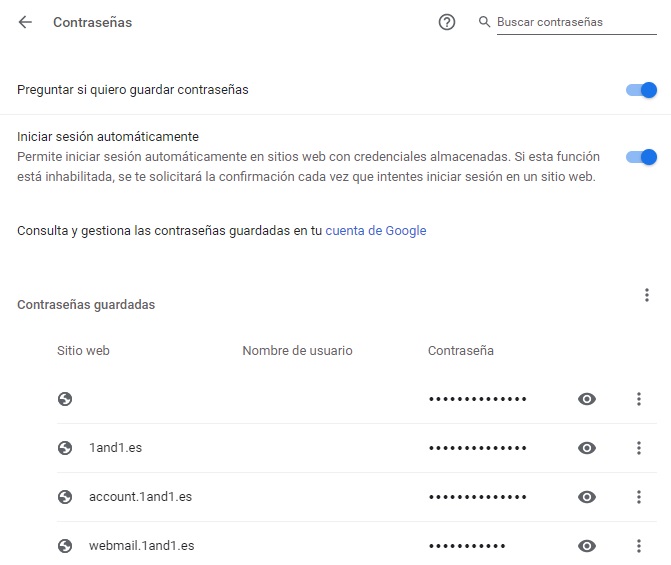Open three-dot menu for 1and1.es row
Viewport: 671px width, 565px height.
pyautogui.click(x=638, y=448)
